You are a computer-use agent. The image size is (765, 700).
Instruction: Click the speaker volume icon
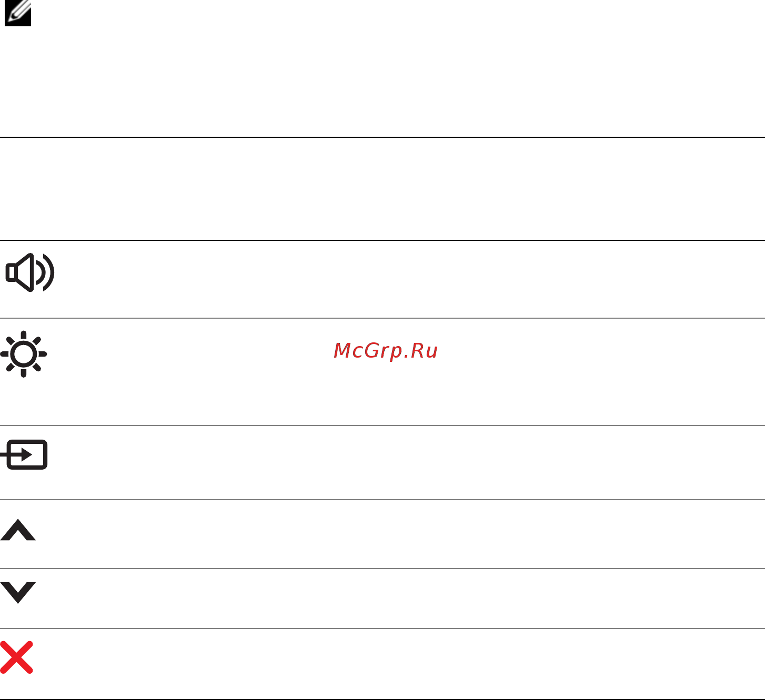[30, 272]
